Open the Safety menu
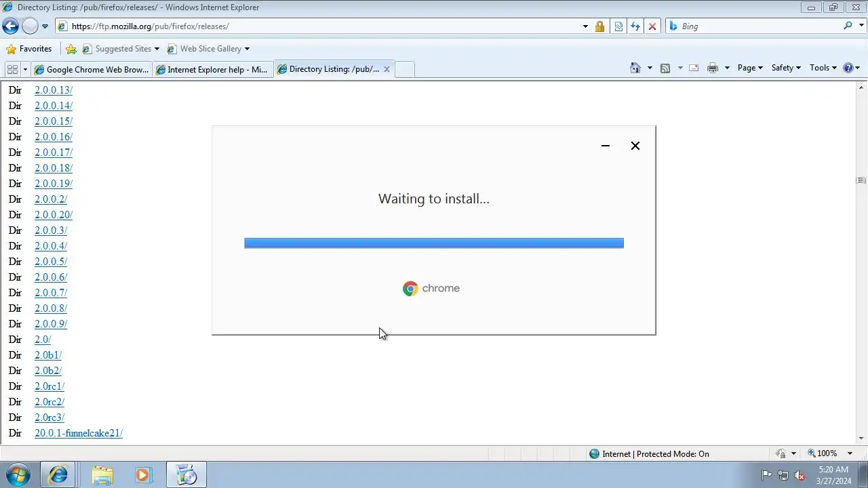 pos(786,68)
